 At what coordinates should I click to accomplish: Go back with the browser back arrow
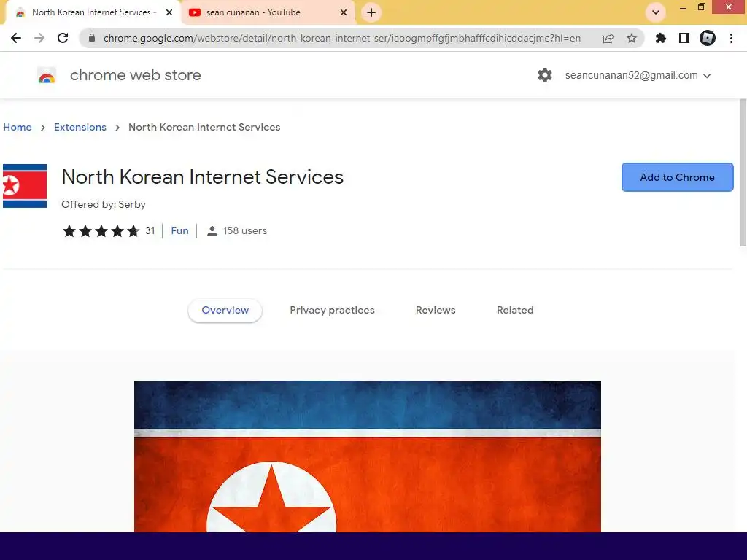click(16, 38)
